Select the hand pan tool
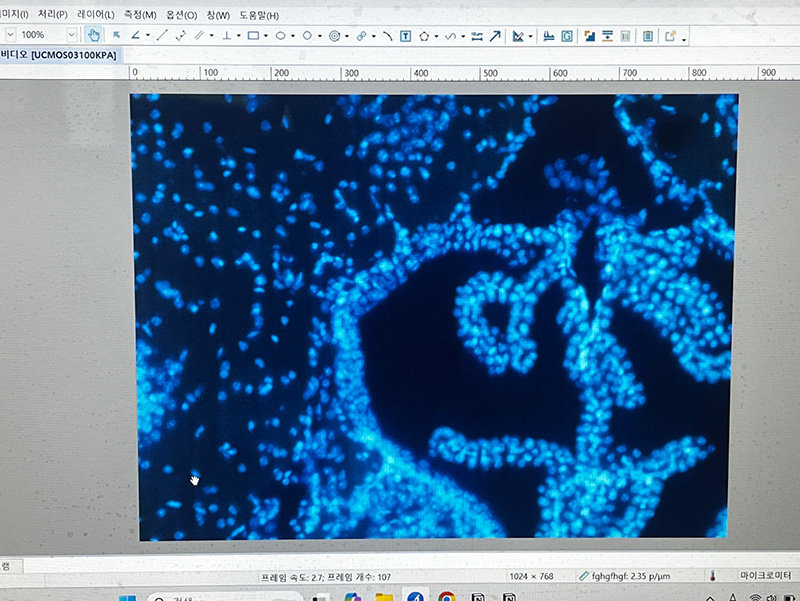Image resolution: width=800 pixels, height=601 pixels. pyautogui.click(x=93, y=35)
